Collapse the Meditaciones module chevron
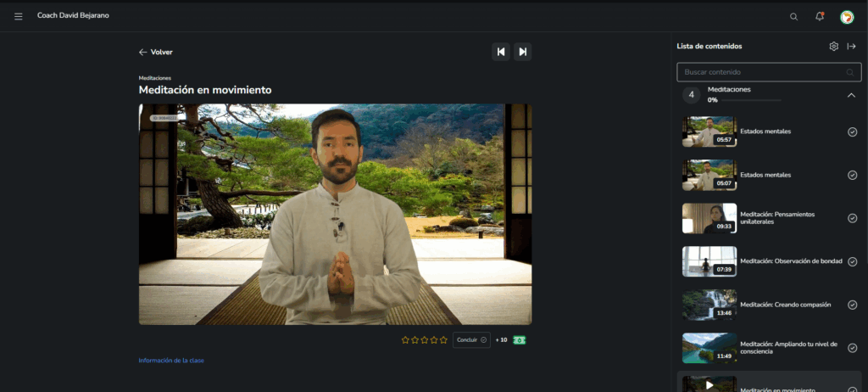Viewport: 868px width, 392px height. tap(851, 95)
